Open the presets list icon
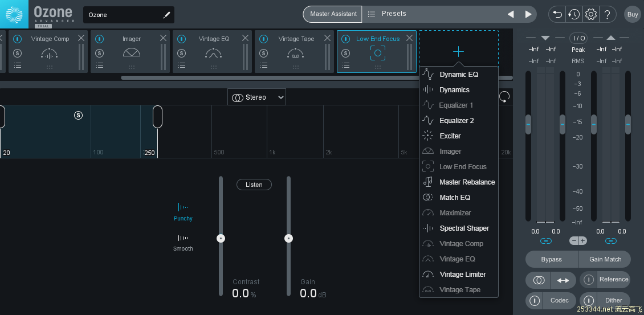Viewport: 644px width, 315px height. tap(371, 14)
